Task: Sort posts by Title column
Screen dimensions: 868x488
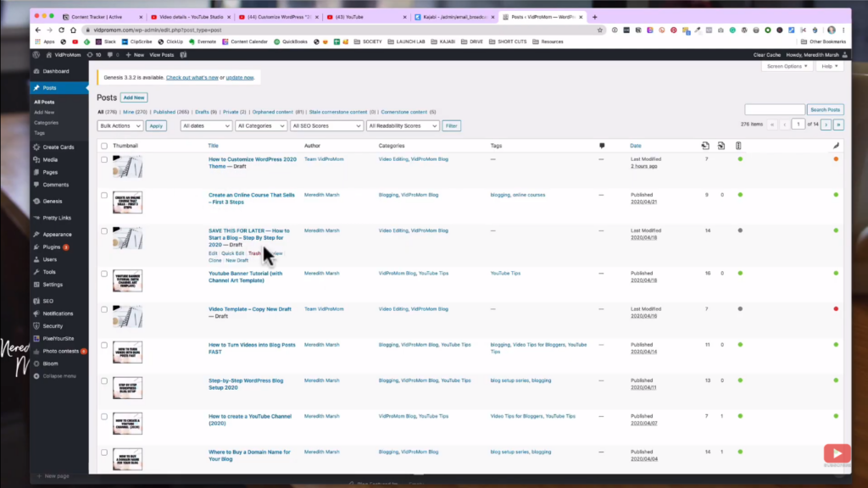Action: point(213,146)
